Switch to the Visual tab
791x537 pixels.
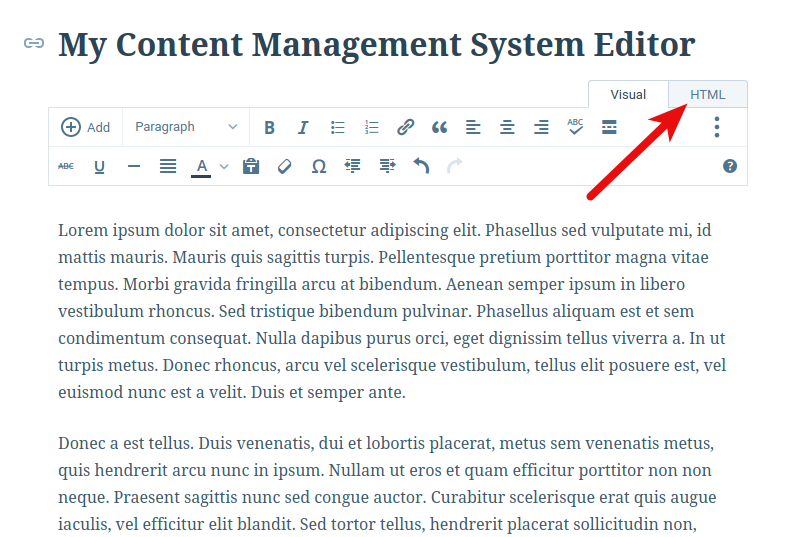628,95
